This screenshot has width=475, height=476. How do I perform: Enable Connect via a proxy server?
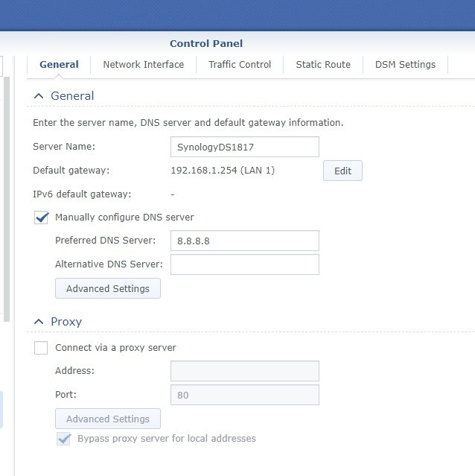click(42, 348)
